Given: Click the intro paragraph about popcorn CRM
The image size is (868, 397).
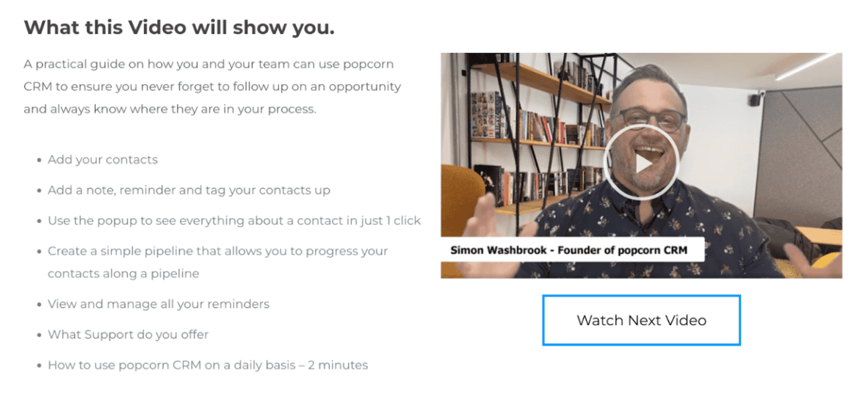Looking at the screenshot, I should point(212,87).
